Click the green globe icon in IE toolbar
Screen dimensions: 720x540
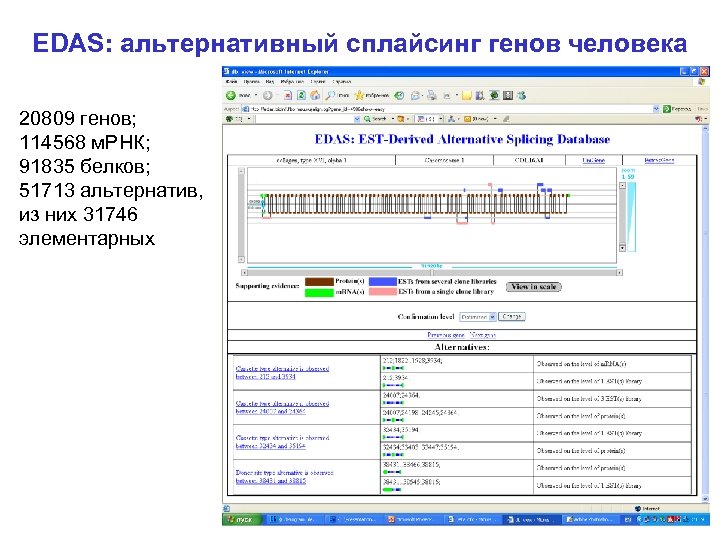point(494,96)
